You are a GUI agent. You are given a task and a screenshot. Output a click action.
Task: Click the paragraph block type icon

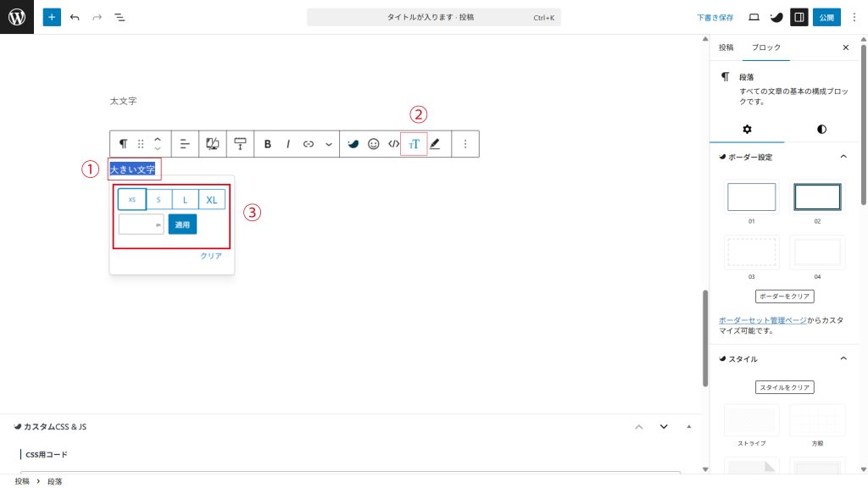124,144
